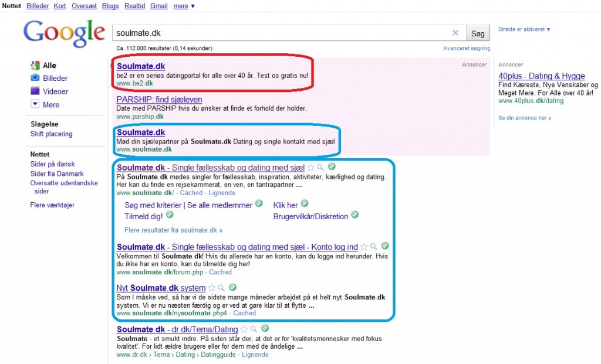
Task: Filter by 'Sider fra Danmark'
Action: [57, 174]
